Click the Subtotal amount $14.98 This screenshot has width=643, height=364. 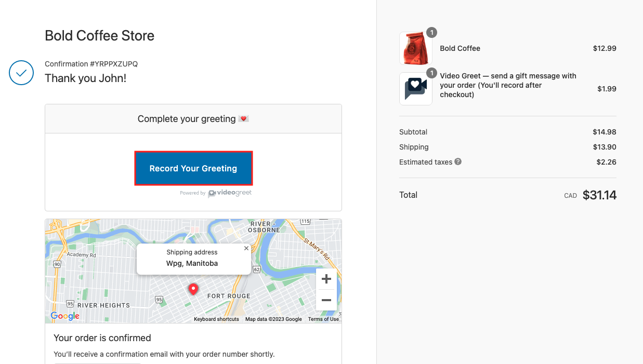pos(605,132)
